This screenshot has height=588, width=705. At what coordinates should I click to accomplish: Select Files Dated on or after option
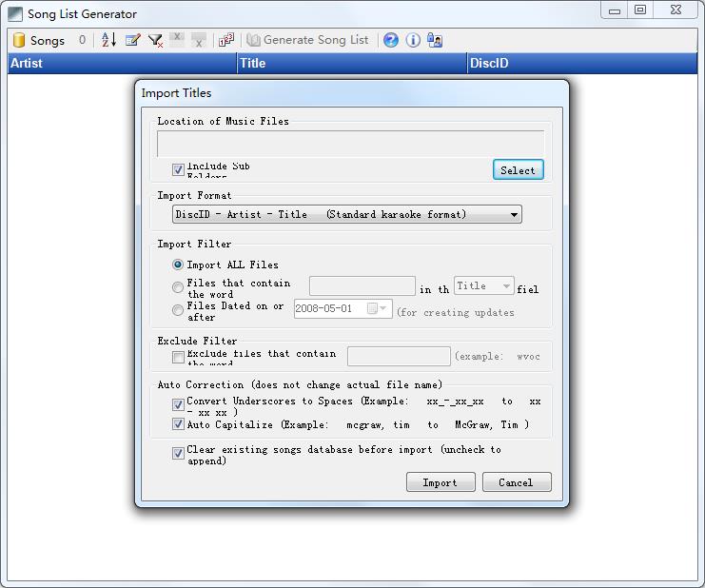pos(178,310)
